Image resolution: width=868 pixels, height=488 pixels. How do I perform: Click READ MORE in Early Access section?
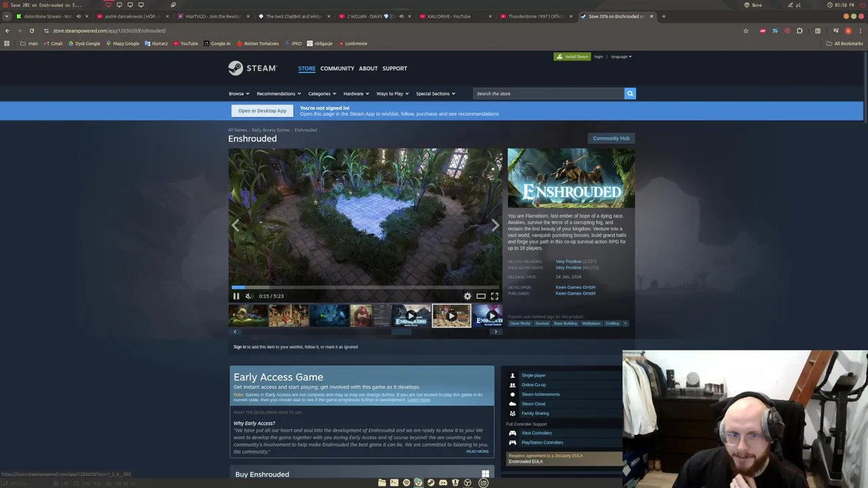pyautogui.click(x=477, y=451)
